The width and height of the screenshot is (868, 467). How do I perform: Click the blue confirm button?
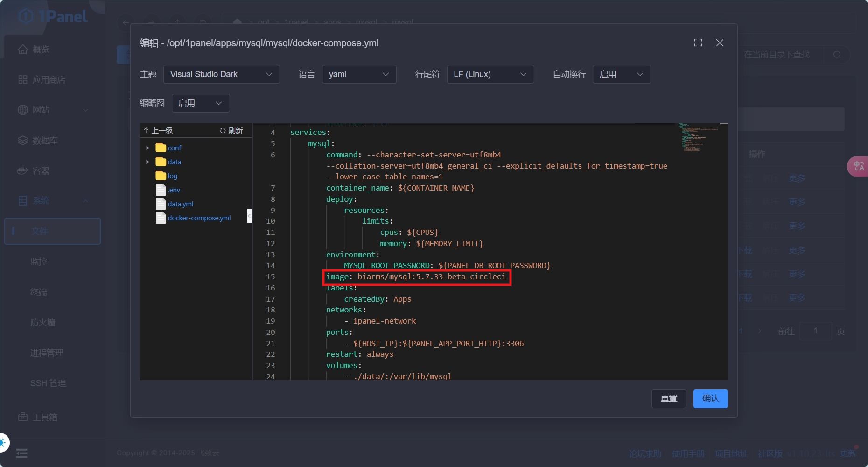(x=710, y=398)
